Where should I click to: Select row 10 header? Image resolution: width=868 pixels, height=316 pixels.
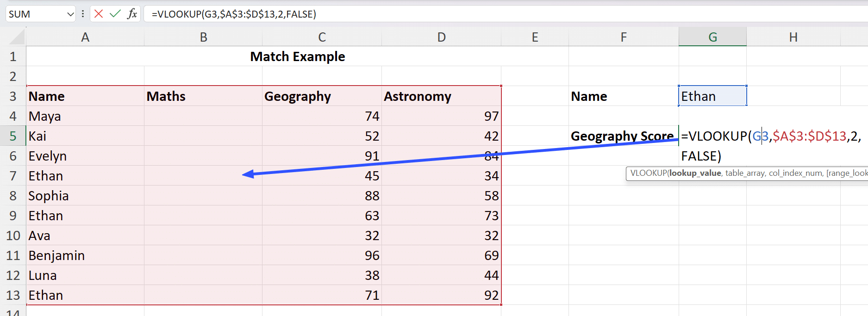click(x=13, y=235)
